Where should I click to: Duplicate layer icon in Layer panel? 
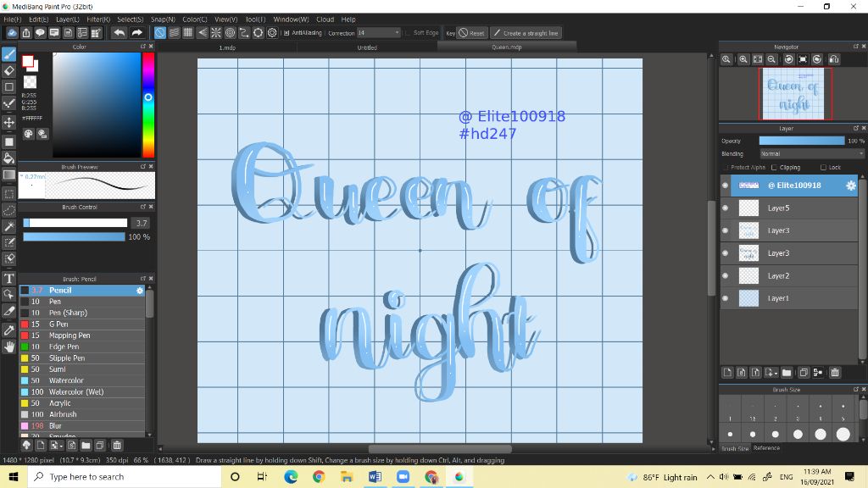pos(804,373)
